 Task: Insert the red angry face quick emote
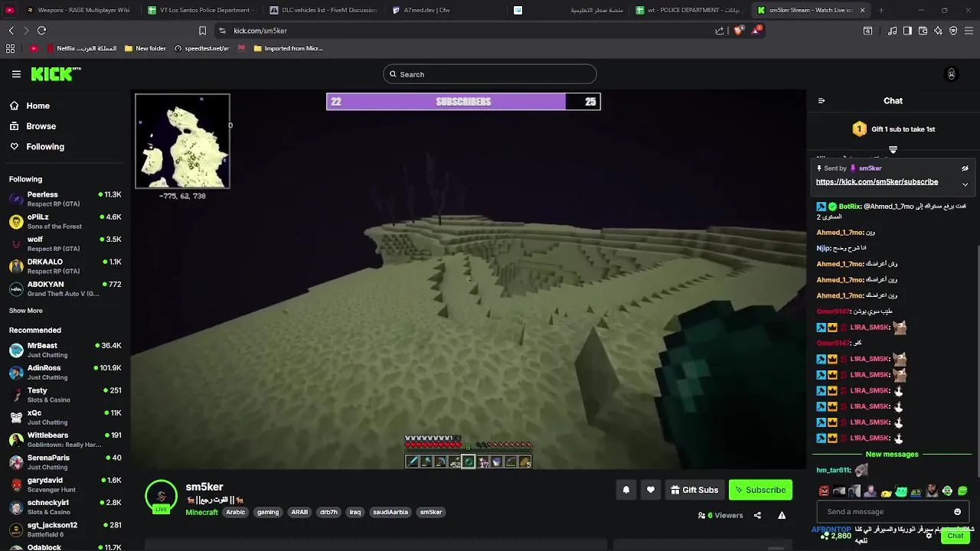click(x=824, y=491)
